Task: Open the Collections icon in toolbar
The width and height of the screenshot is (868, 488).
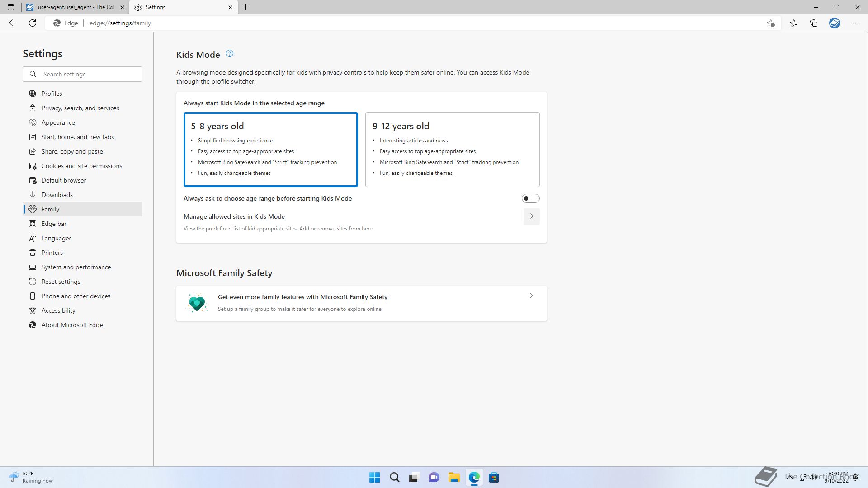Action: point(814,23)
